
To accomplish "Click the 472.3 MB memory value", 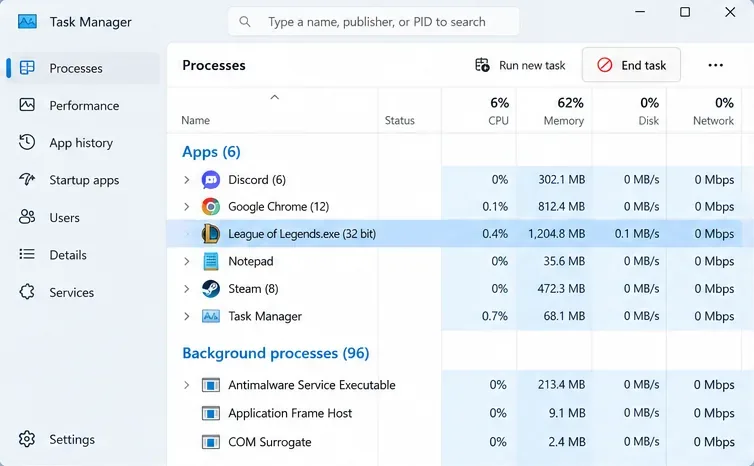I will (x=561, y=289).
